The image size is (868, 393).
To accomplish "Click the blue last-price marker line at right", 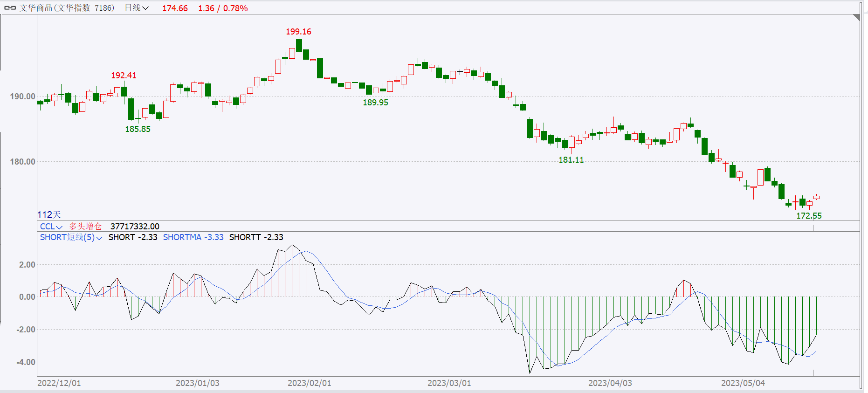I will coord(853,196).
